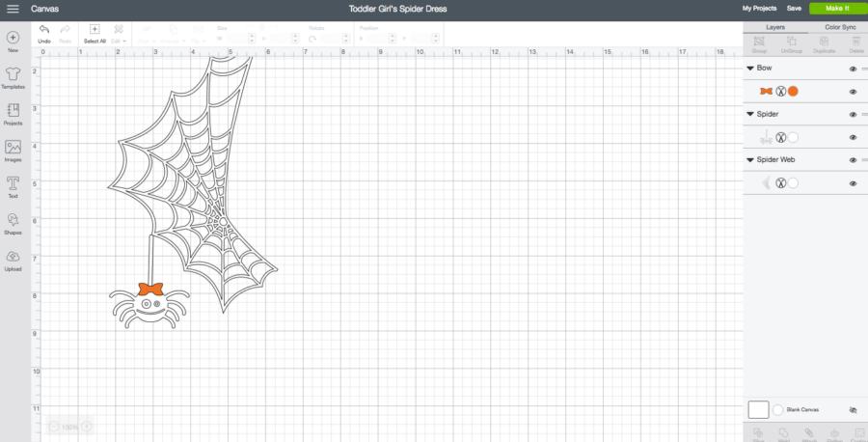This screenshot has height=442, width=868.
Task: Open My Projects
Action: click(760, 9)
